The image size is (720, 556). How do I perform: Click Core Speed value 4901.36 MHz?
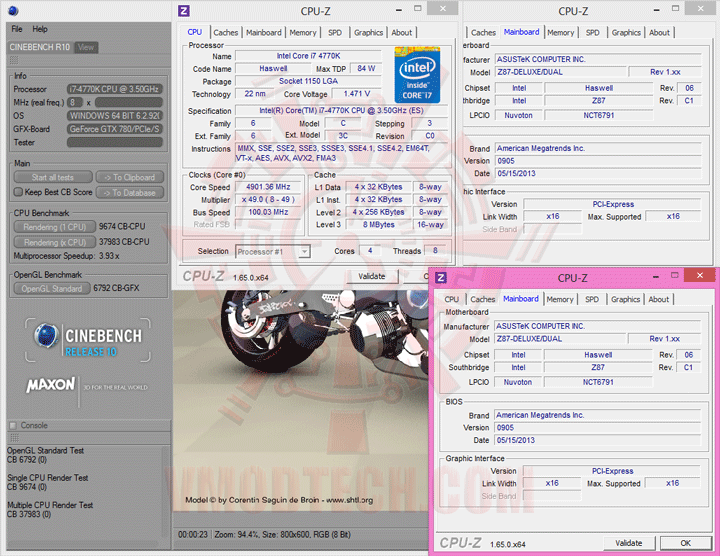tap(268, 187)
